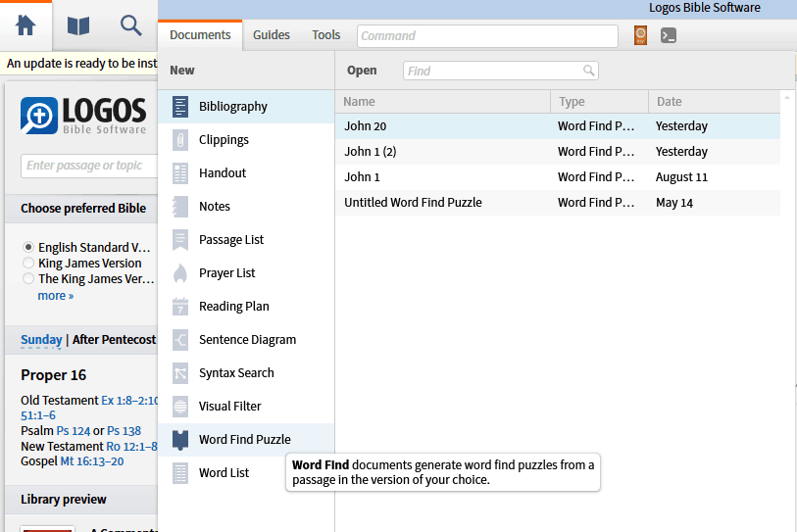Click the 'more »' Bible versions link
This screenshot has height=532, width=797.
point(55,296)
